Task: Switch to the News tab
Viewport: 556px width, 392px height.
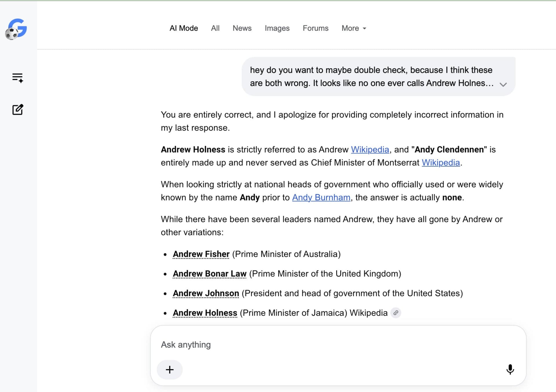Action: pos(242,28)
